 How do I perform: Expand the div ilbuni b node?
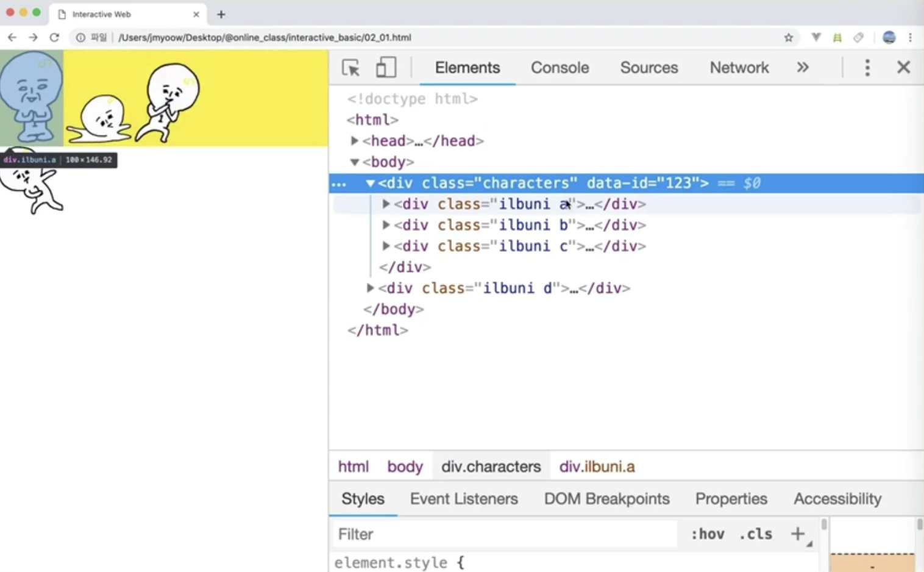386,225
